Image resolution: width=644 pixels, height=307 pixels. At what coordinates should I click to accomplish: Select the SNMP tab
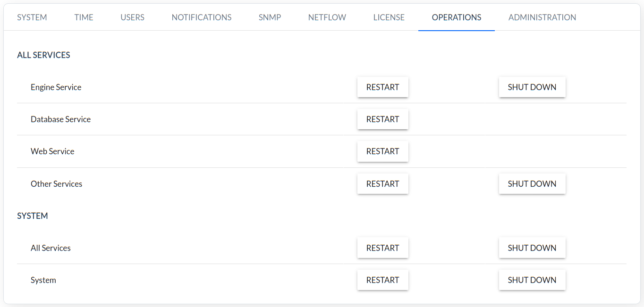(270, 17)
